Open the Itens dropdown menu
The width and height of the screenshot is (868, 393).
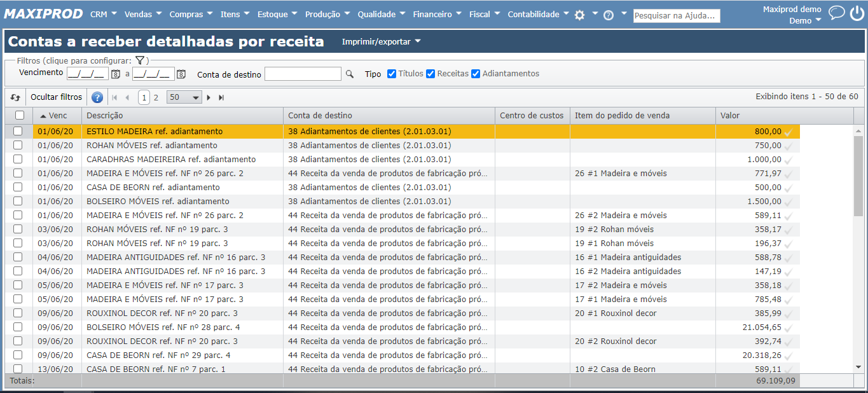pos(235,14)
